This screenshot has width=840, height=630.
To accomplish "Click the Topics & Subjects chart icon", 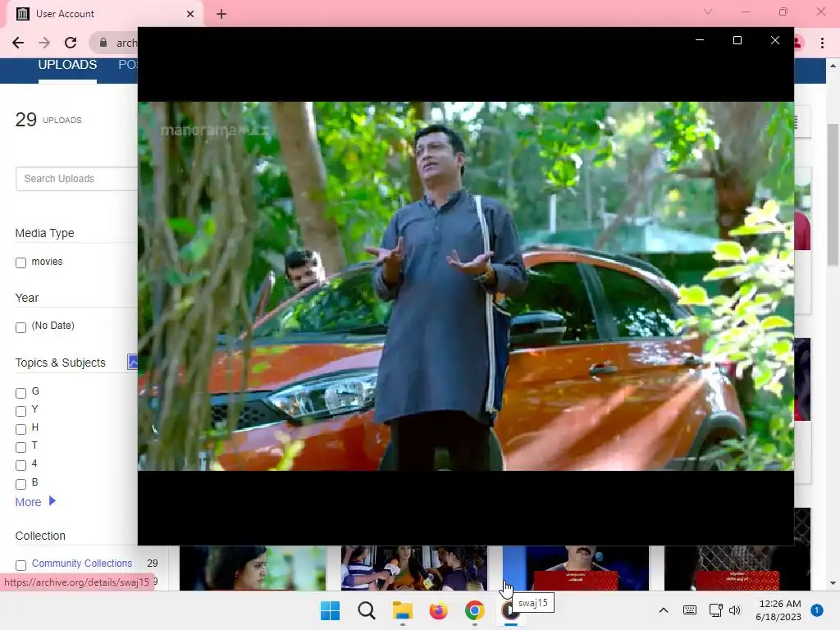I will (x=132, y=362).
